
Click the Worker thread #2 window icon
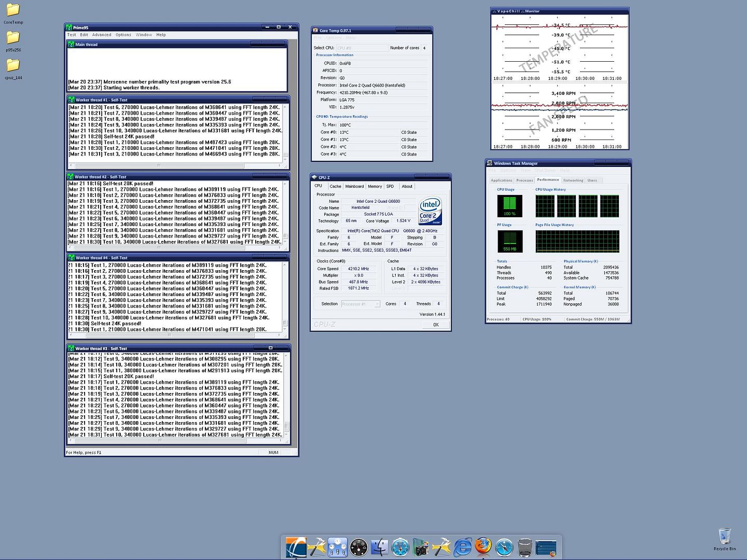point(71,177)
